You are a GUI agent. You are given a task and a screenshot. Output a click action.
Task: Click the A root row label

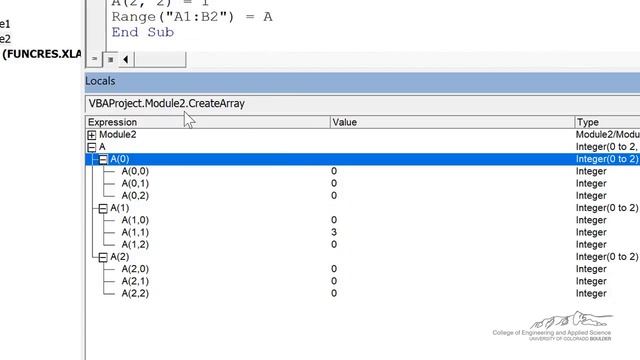(x=102, y=147)
